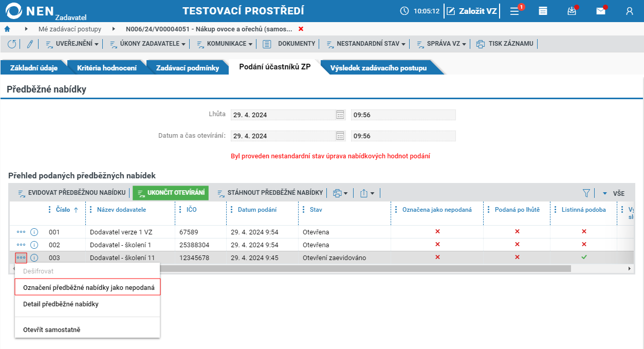Expand the ÚKONY ZADAVATELE dropdown
644x349 pixels.
click(x=148, y=44)
